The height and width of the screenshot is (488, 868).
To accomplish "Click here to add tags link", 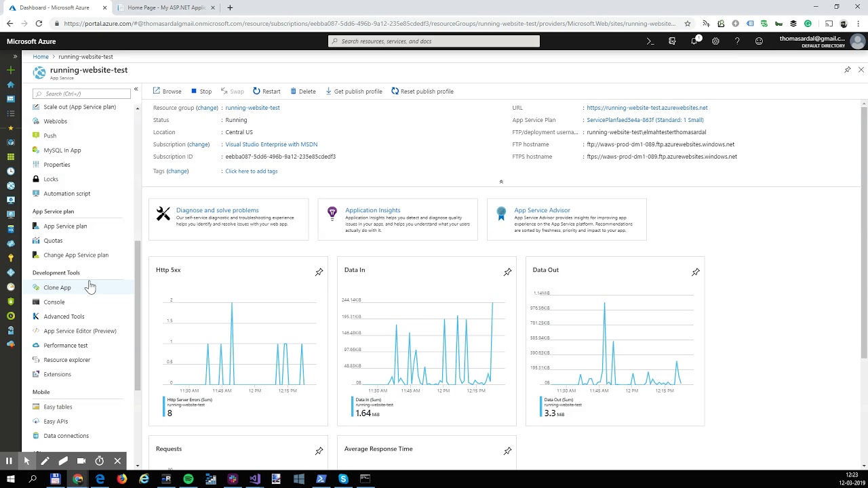I will pos(251,171).
